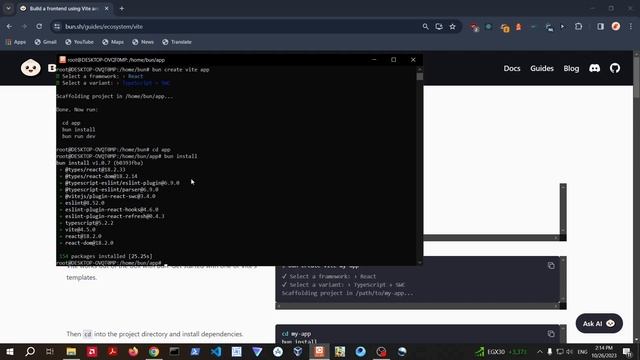Open the Translate bookmark
The height and width of the screenshot is (360, 640).
177,42
